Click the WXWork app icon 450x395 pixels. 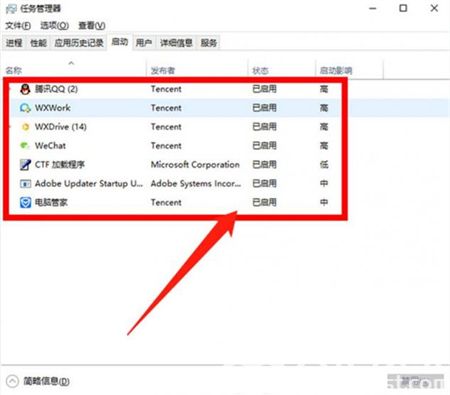(25, 108)
